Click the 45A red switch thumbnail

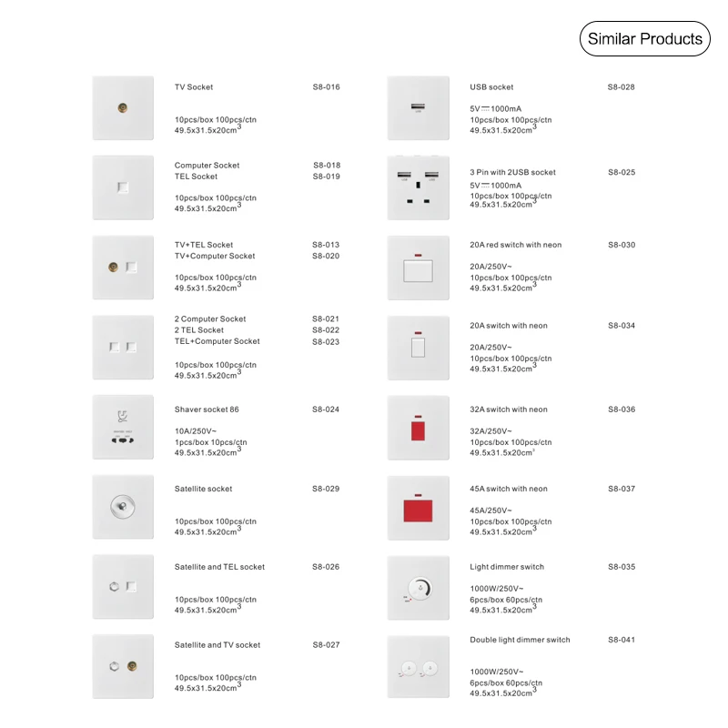click(418, 507)
